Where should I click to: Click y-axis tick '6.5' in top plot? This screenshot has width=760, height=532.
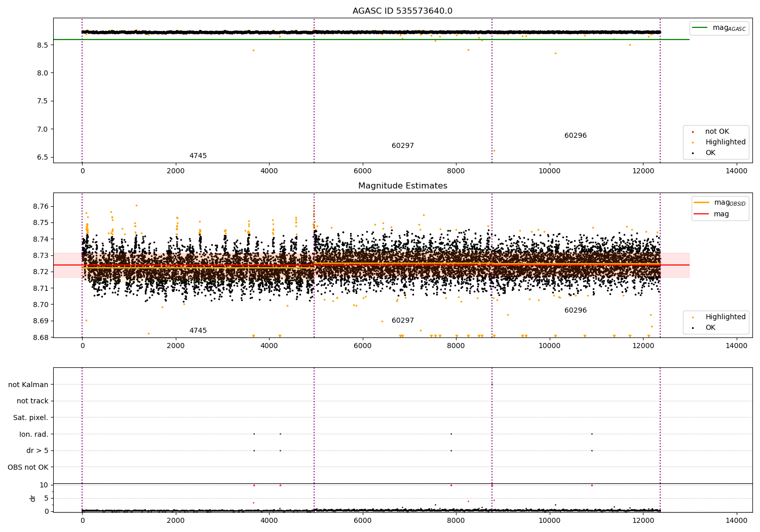43,157
